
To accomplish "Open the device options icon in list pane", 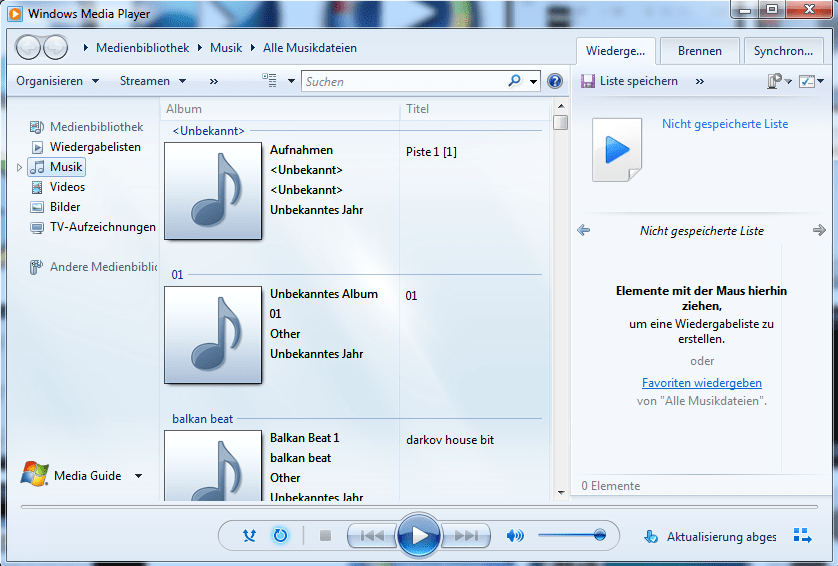I will pos(779,81).
